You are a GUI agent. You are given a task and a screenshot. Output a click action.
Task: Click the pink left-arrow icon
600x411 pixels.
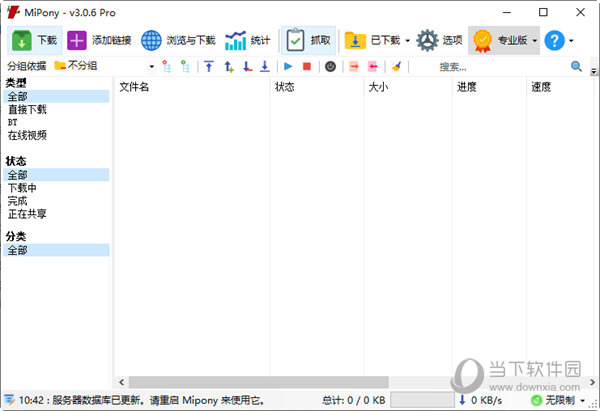coord(373,67)
